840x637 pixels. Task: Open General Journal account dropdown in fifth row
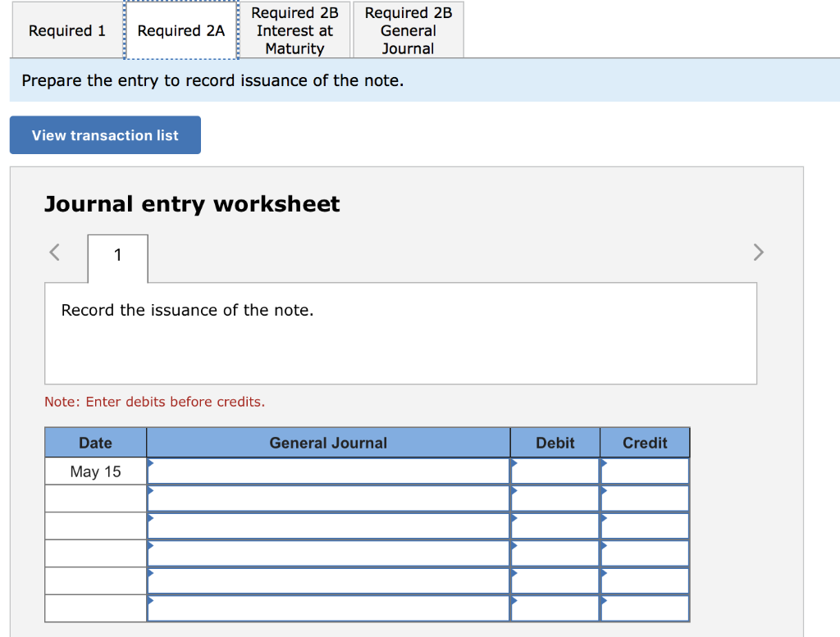pyautogui.click(x=328, y=580)
